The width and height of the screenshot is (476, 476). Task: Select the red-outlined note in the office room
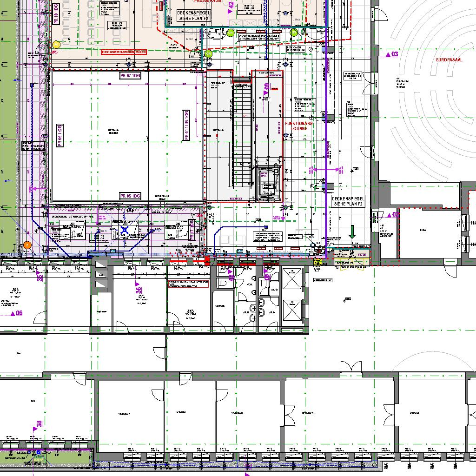[188, 284]
